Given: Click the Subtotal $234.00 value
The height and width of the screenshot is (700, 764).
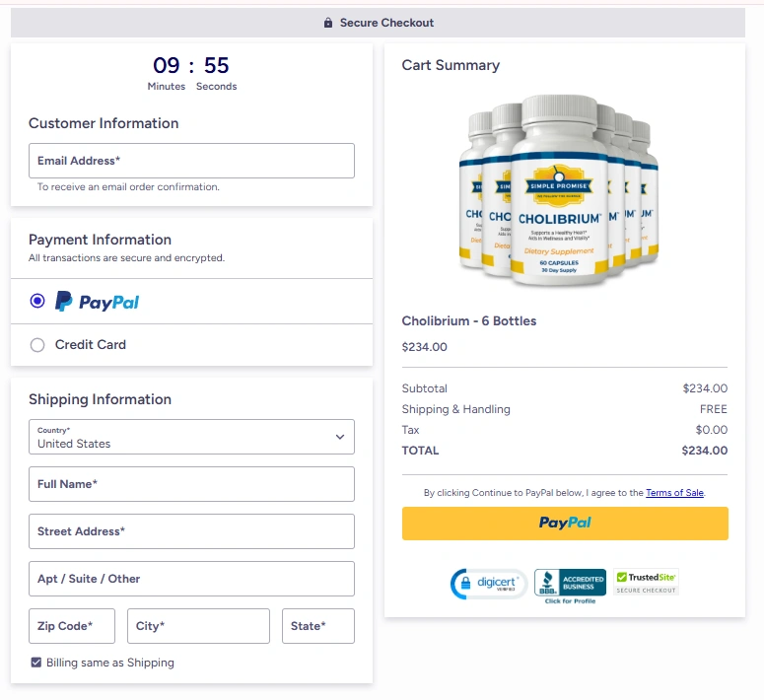Looking at the screenshot, I should point(705,388).
